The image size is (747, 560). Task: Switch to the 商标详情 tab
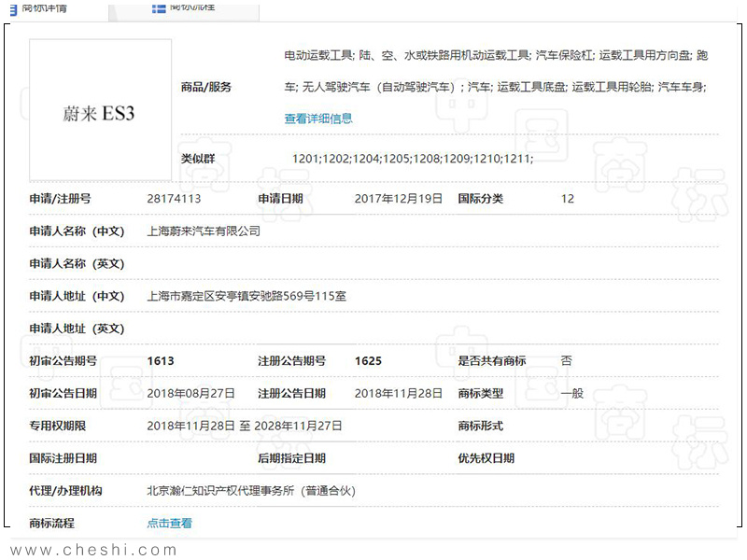(39, 8)
